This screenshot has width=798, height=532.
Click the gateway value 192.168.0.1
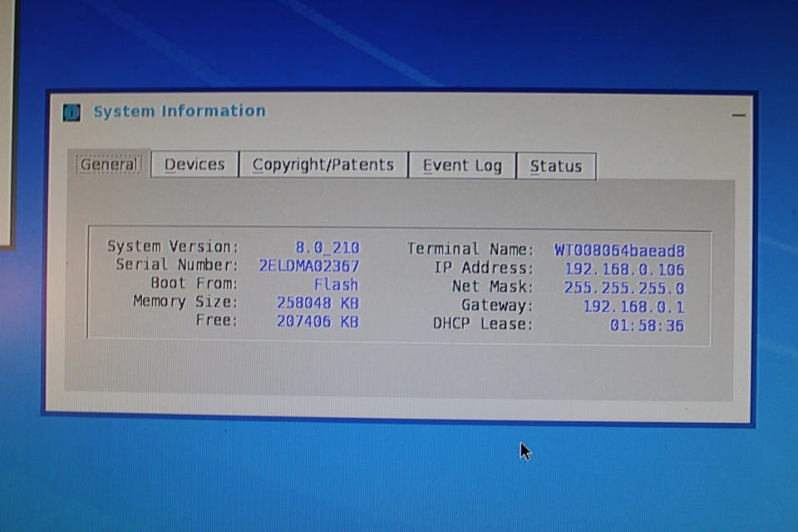(x=633, y=307)
